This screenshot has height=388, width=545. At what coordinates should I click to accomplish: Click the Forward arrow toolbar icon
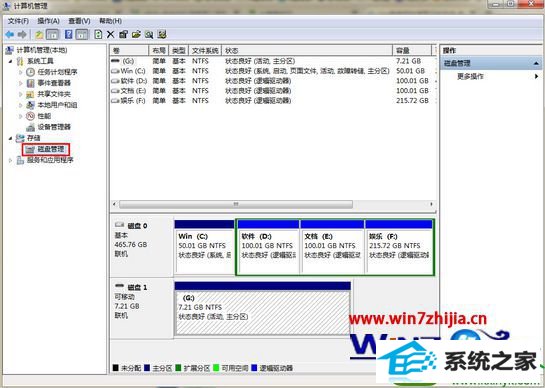[22, 34]
